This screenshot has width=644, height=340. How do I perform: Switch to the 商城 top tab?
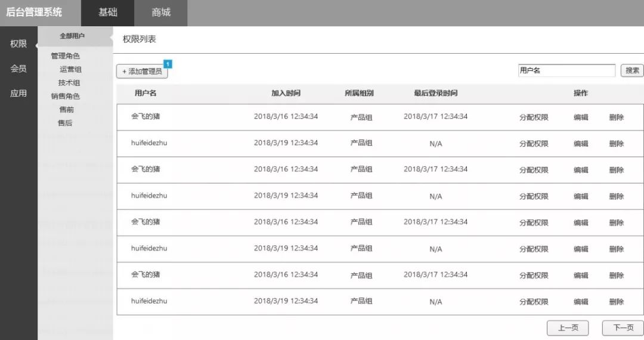point(160,13)
